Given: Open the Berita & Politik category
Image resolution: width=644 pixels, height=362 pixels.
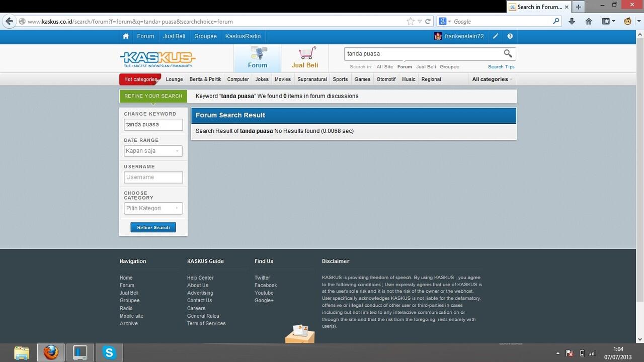Looking at the screenshot, I should (205, 79).
